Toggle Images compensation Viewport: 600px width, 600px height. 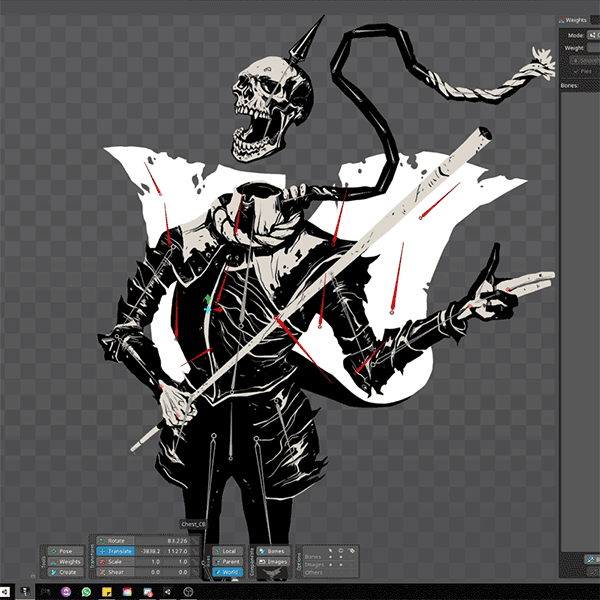click(x=272, y=562)
